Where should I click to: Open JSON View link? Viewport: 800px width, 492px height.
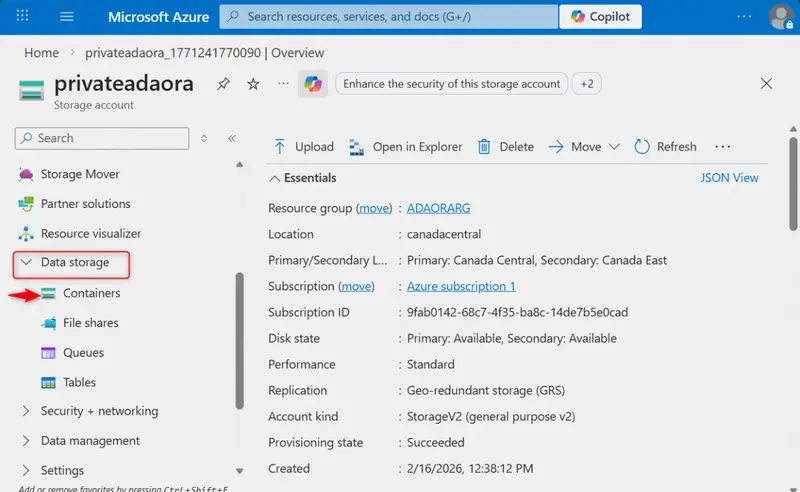tap(729, 178)
